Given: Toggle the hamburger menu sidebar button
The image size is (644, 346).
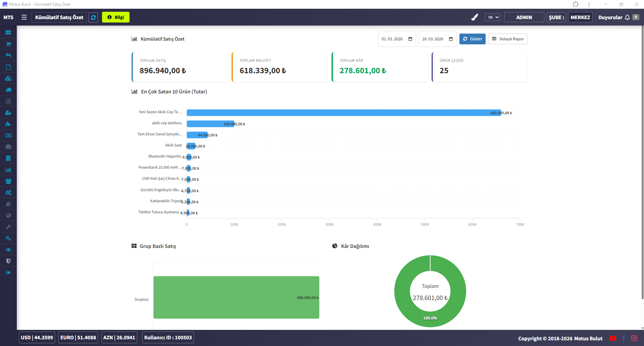Looking at the screenshot, I should point(24,17).
